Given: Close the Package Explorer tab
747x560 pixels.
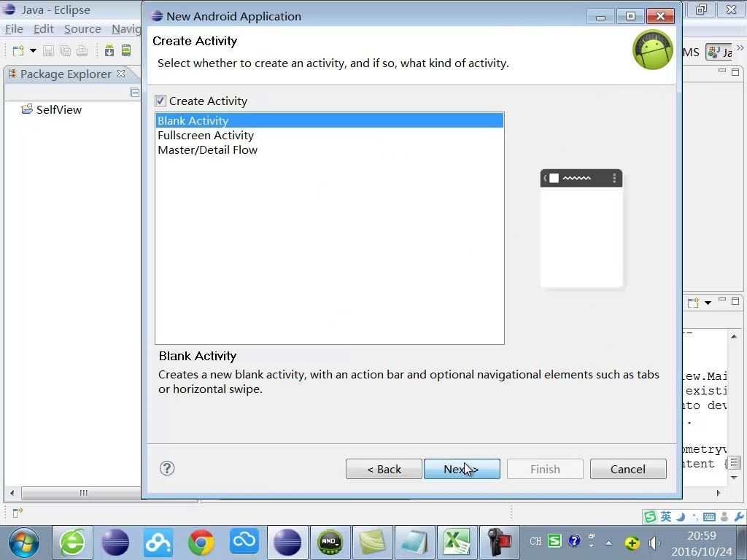Looking at the screenshot, I should [121, 74].
